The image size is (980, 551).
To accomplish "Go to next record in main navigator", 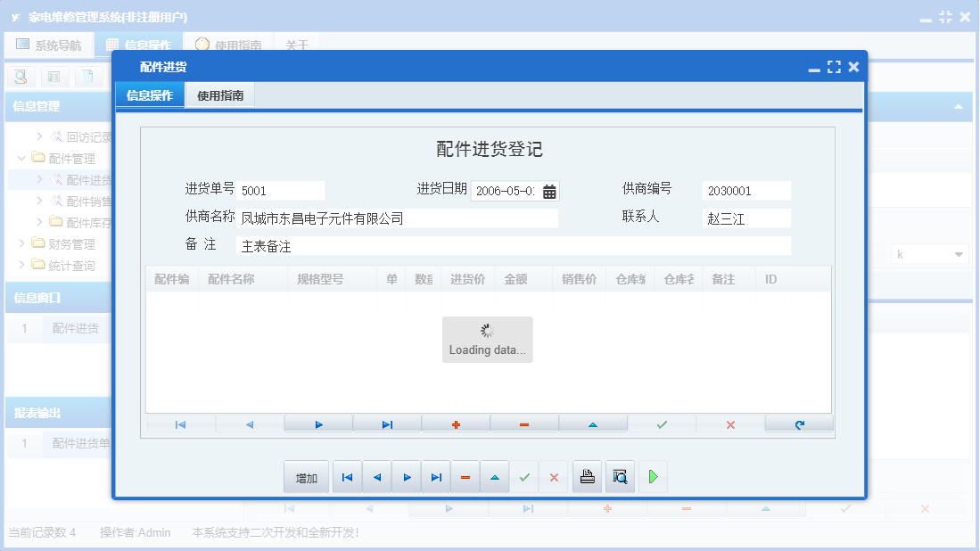I will [x=407, y=477].
